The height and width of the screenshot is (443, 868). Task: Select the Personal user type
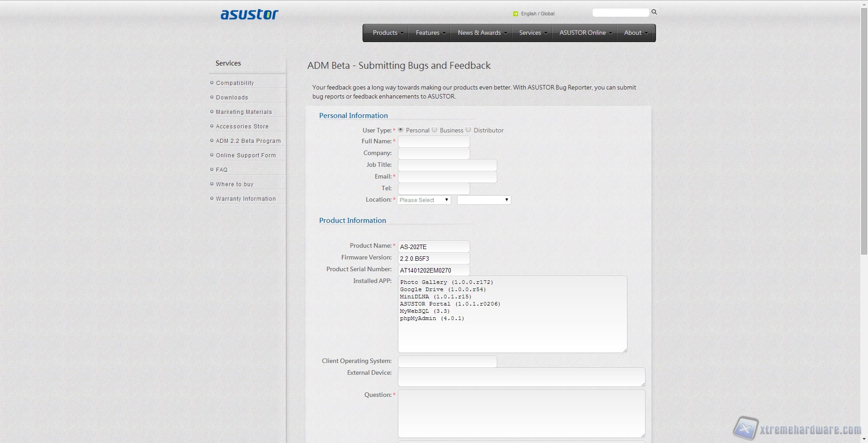click(401, 130)
